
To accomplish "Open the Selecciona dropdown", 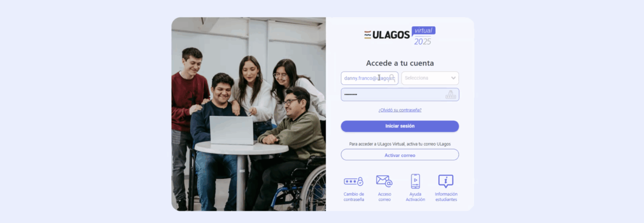I will 430,78.
